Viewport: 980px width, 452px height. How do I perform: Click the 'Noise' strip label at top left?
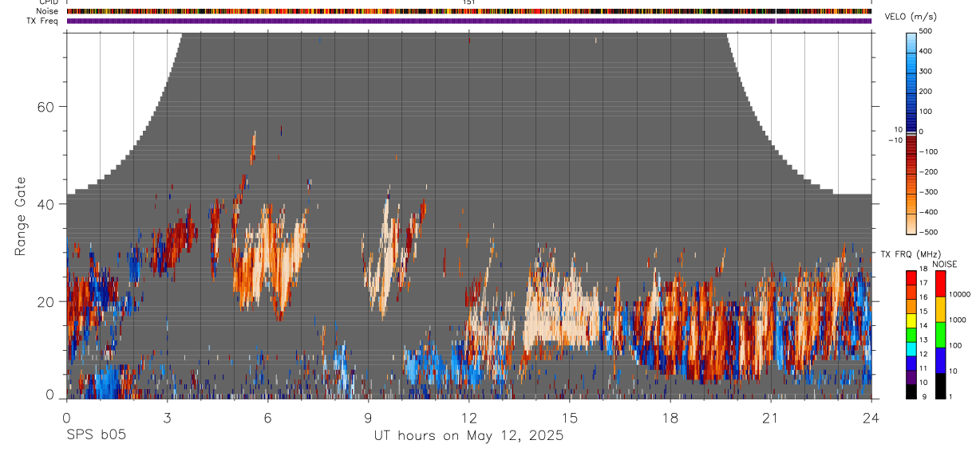tap(49, 11)
